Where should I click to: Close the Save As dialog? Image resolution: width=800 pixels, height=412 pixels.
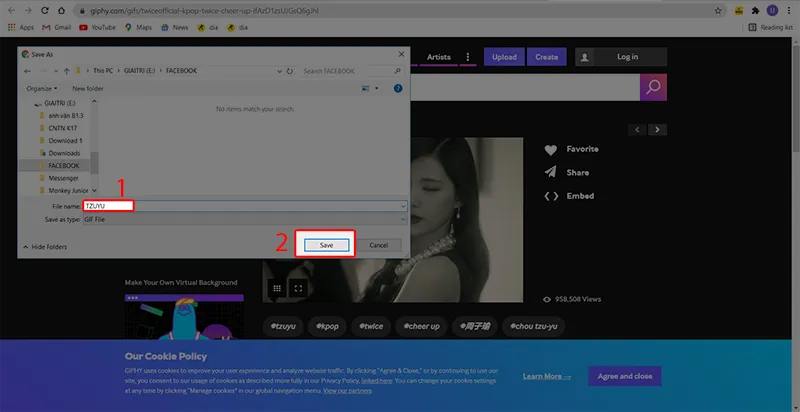coord(401,54)
